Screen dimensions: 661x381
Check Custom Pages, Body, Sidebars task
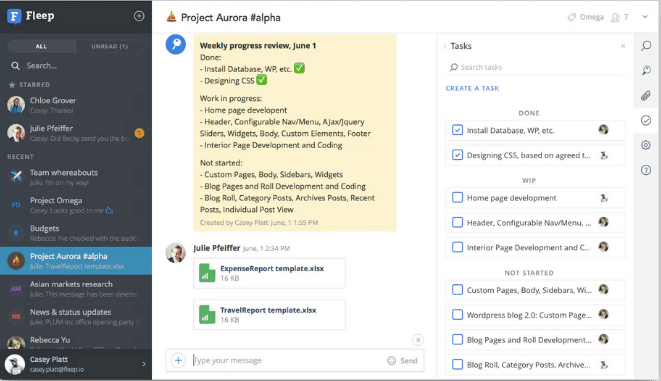(457, 290)
